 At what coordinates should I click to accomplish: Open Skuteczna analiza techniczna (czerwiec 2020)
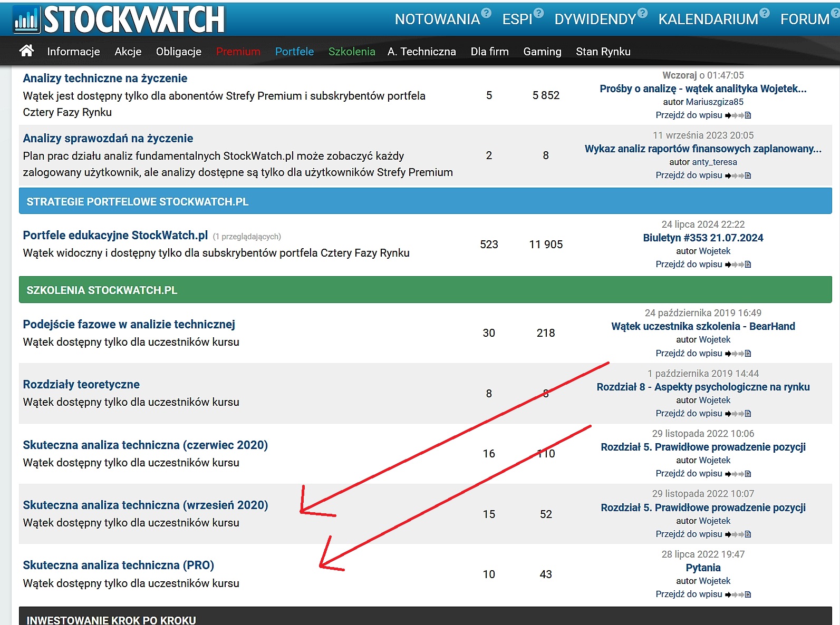coord(146,445)
